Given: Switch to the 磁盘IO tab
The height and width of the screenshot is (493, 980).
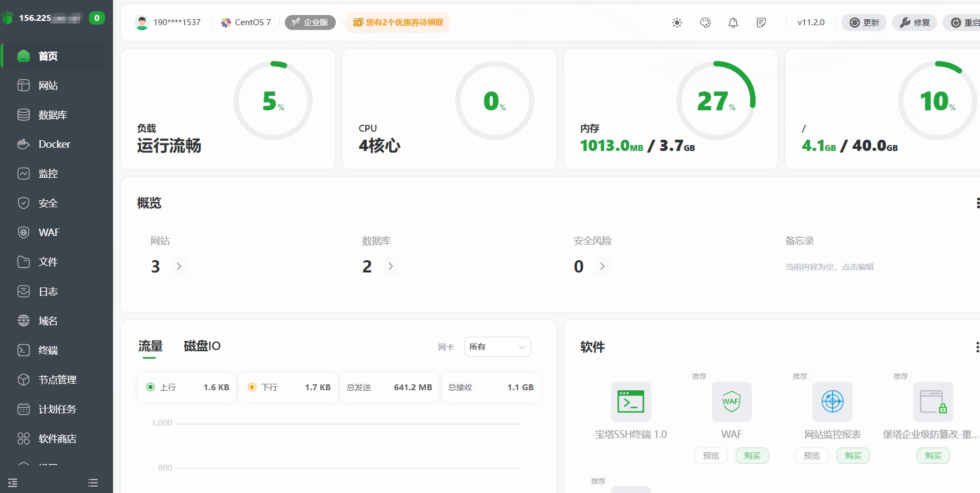Looking at the screenshot, I should click(x=201, y=346).
